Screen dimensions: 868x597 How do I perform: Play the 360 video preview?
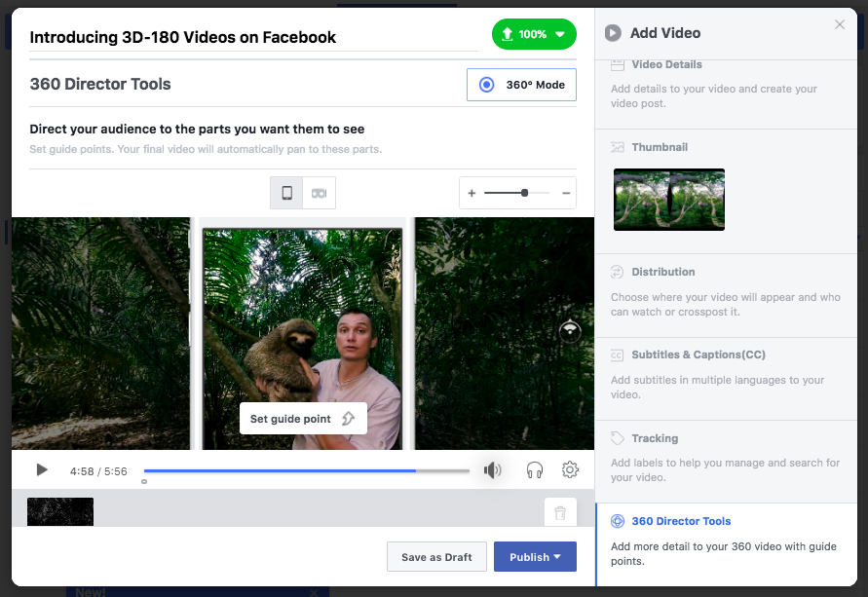point(42,470)
